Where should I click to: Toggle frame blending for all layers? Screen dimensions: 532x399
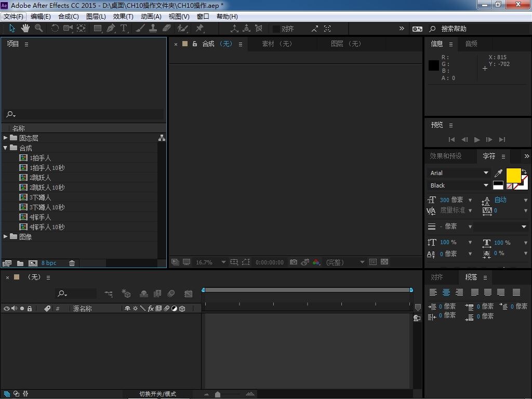157,294
